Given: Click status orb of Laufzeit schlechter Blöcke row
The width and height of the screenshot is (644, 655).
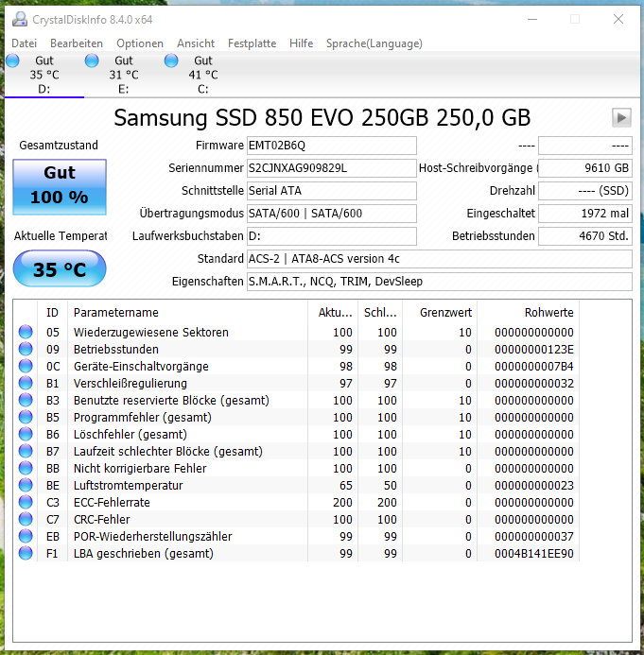Looking at the screenshot, I should [26, 451].
